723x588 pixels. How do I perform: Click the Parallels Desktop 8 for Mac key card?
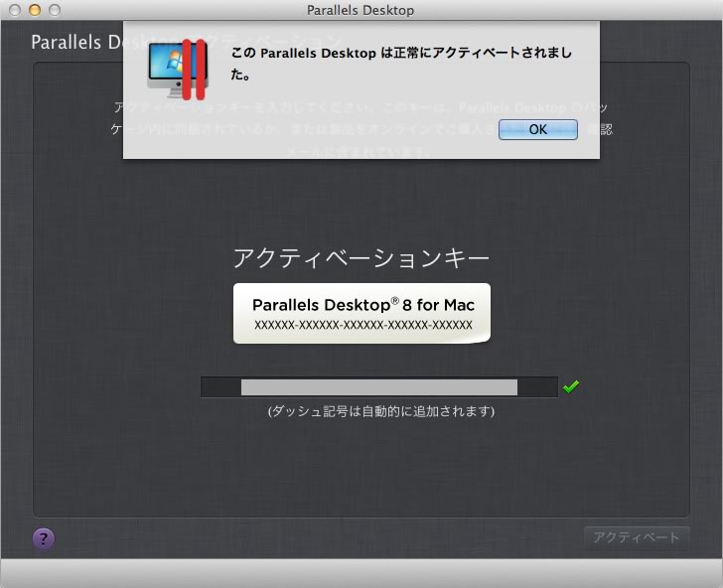click(x=361, y=313)
